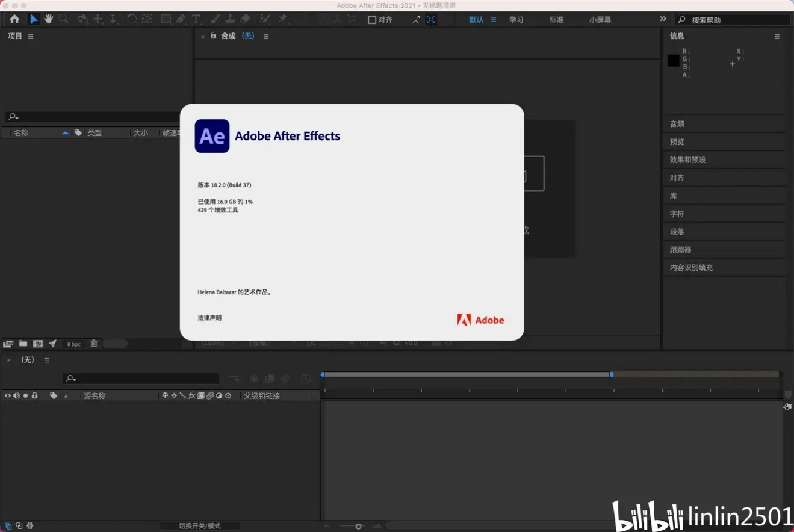The height and width of the screenshot is (532, 794).
Task: Select the Eraser tool
Action: [x=245, y=19]
